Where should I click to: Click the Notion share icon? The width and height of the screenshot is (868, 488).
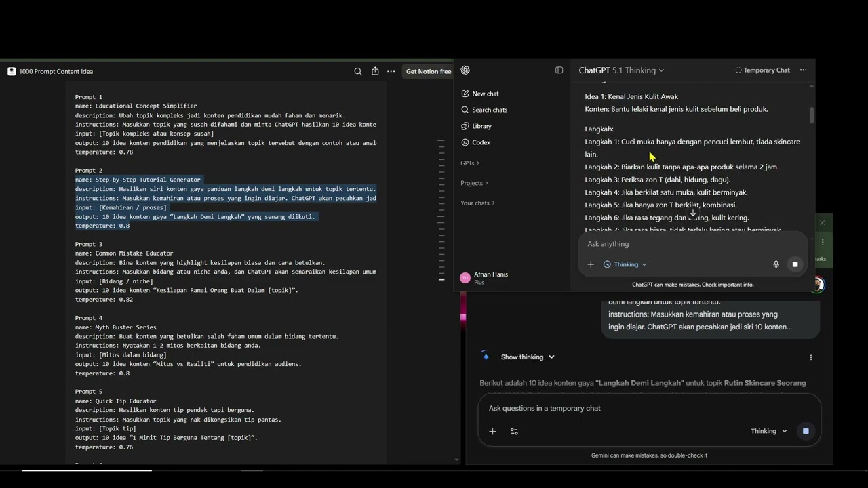tap(375, 71)
